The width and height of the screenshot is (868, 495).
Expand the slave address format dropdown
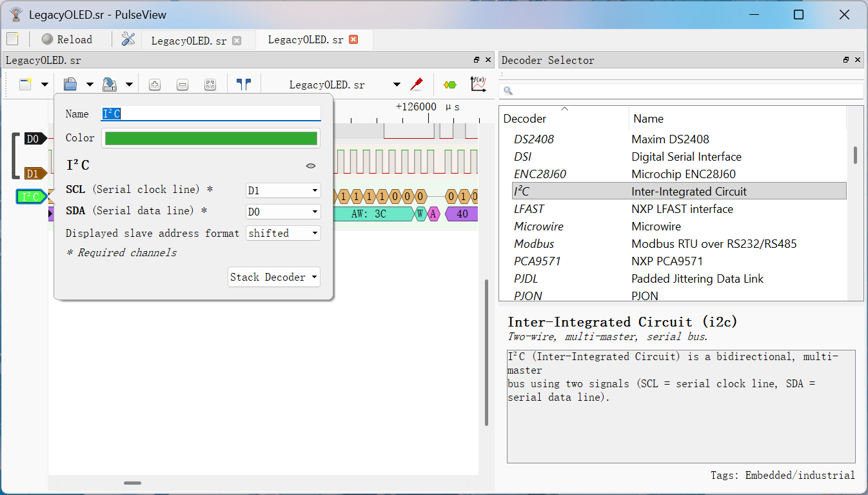click(x=283, y=233)
